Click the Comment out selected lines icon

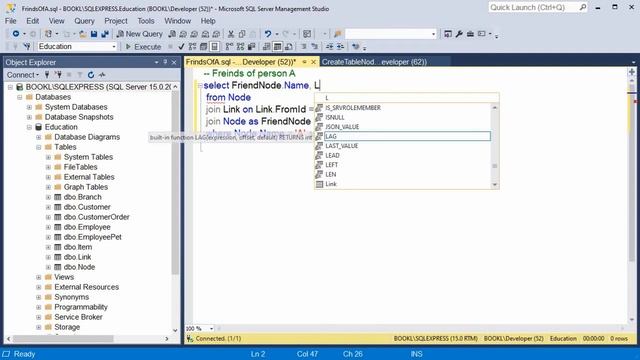304,47
